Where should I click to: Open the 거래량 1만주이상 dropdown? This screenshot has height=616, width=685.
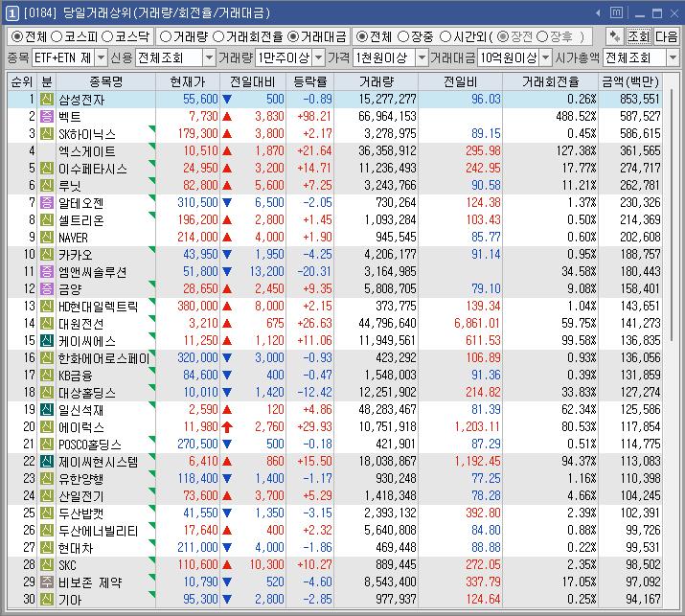coord(319,57)
